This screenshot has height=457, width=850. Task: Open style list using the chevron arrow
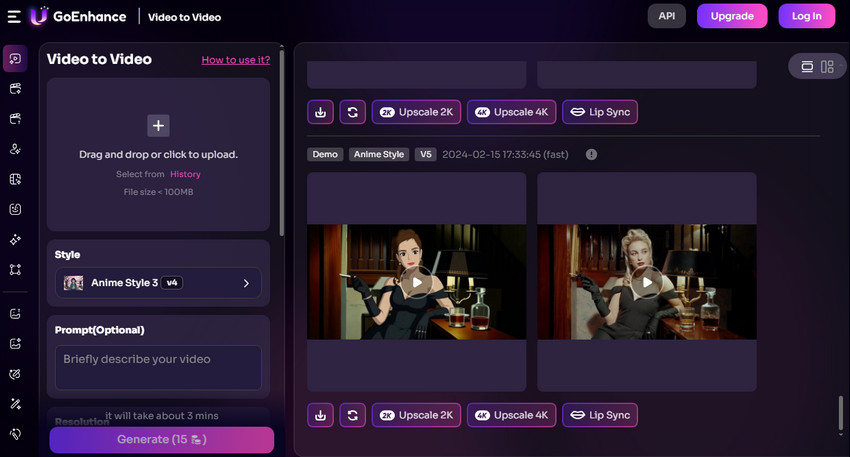tap(246, 283)
